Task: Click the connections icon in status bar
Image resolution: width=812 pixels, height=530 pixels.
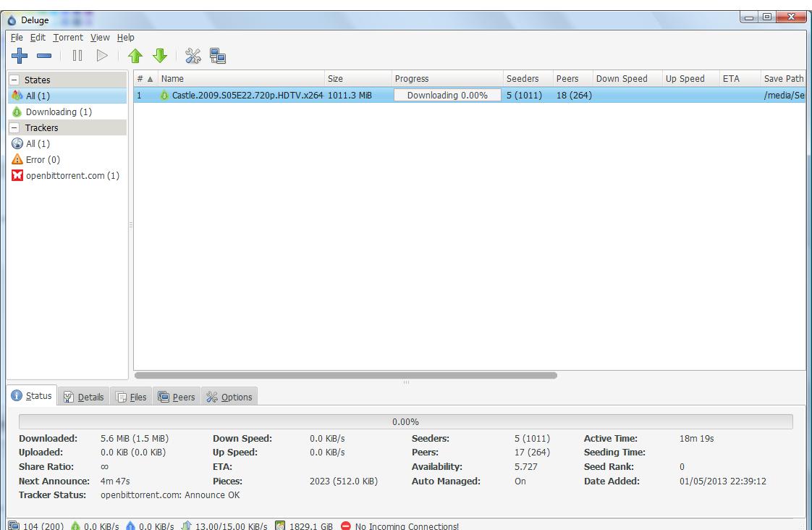Action: [14, 526]
